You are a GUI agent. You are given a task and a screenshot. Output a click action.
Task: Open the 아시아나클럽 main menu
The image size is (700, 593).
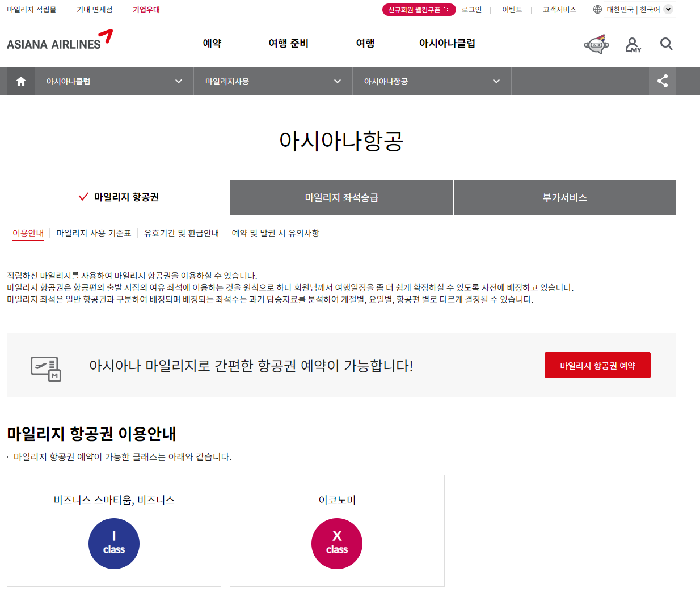pyautogui.click(x=447, y=43)
